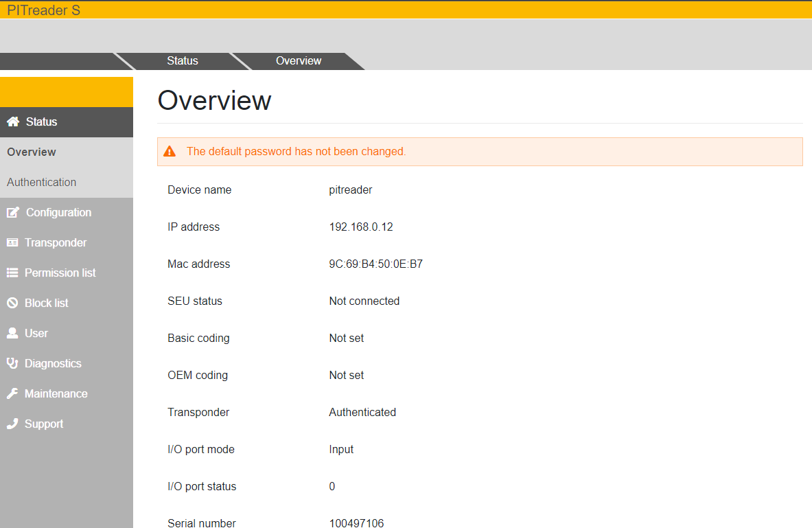Viewport: 812px width, 528px height.
Task: Select Overview in the sidebar
Action: (x=67, y=152)
